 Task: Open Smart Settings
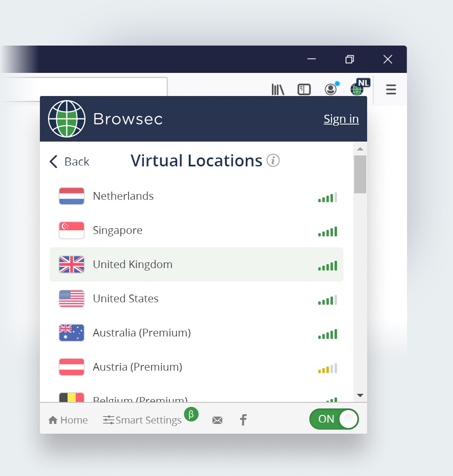click(x=142, y=420)
